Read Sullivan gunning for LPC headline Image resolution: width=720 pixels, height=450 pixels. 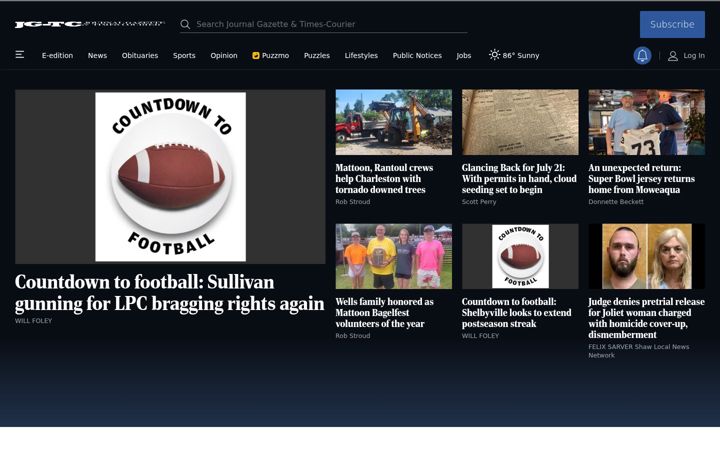169,292
